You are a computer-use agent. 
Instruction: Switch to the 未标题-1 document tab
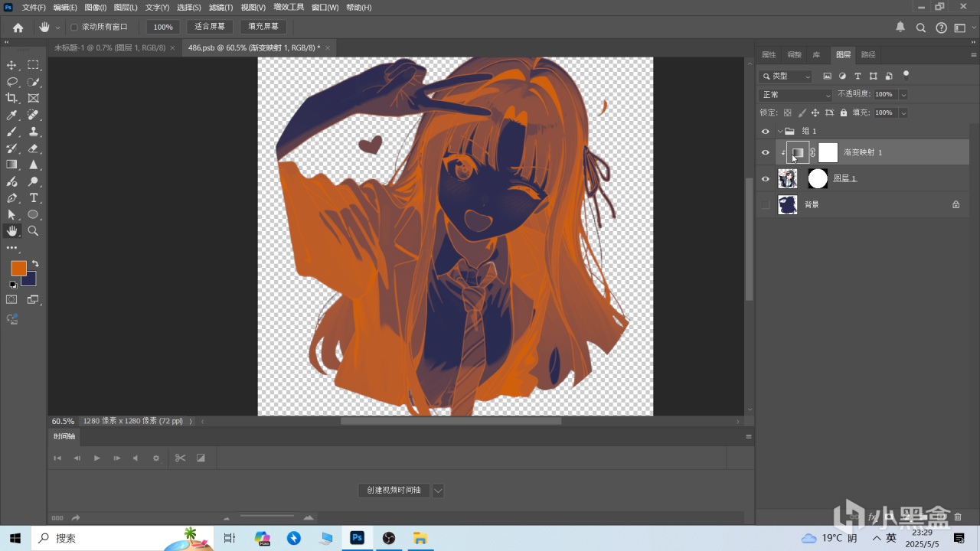coord(110,47)
